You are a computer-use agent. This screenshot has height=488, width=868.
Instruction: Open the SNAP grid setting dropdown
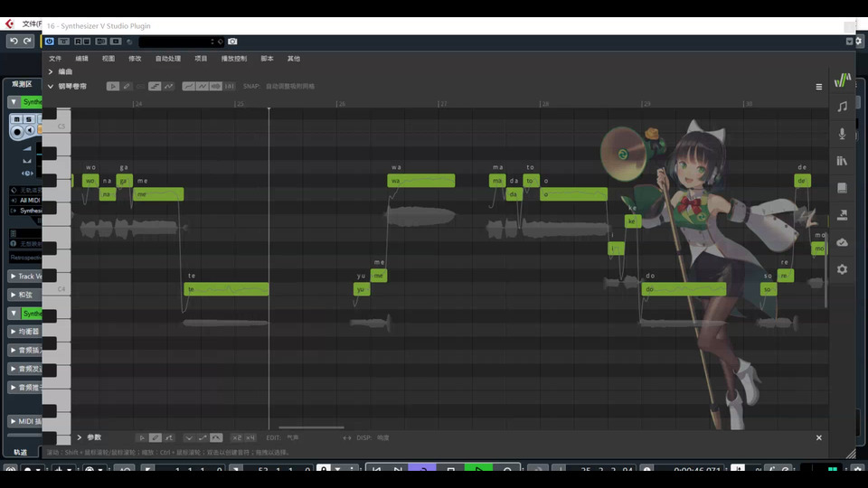point(290,87)
